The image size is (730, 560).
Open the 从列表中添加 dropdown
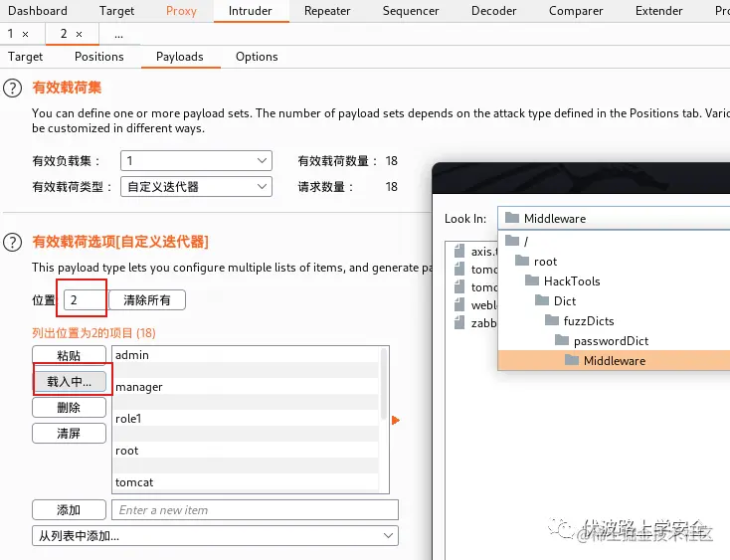coord(215,536)
